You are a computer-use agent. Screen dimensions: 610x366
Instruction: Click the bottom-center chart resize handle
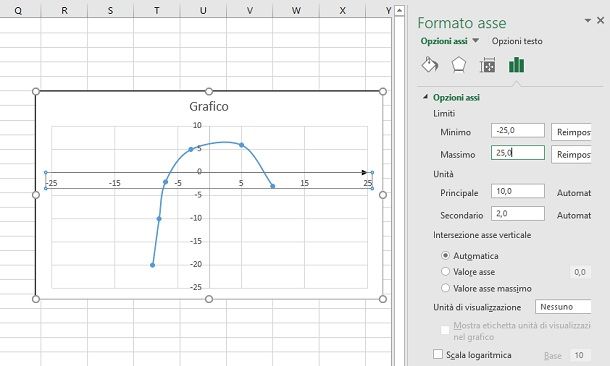[x=209, y=299]
